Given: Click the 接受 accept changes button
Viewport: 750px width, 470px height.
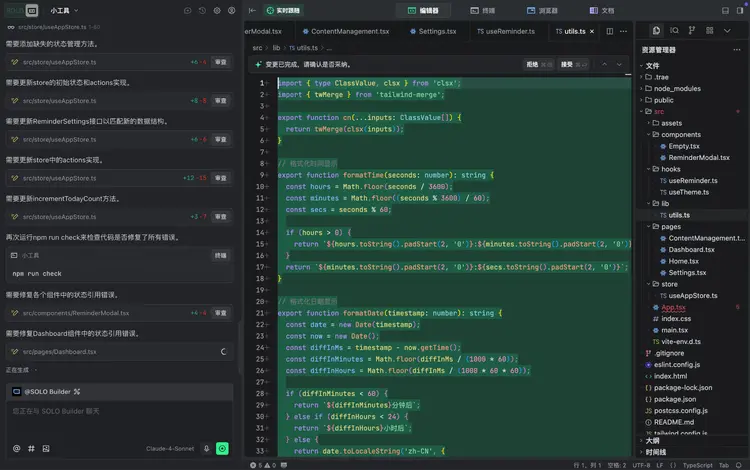Looking at the screenshot, I should (568, 64).
